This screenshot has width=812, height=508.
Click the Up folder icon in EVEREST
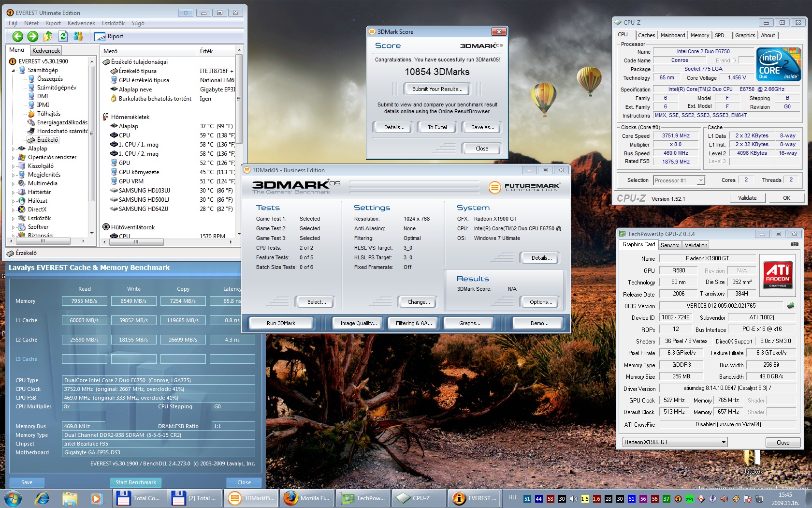click(48, 36)
